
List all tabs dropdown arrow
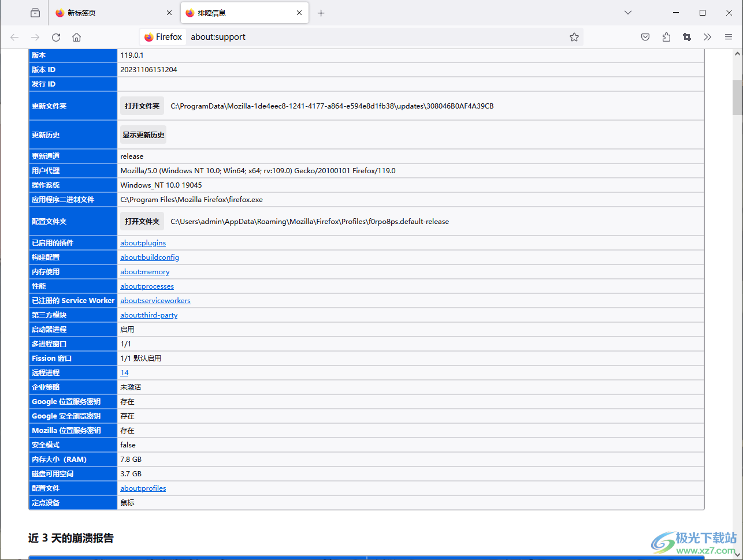(628, 13)
